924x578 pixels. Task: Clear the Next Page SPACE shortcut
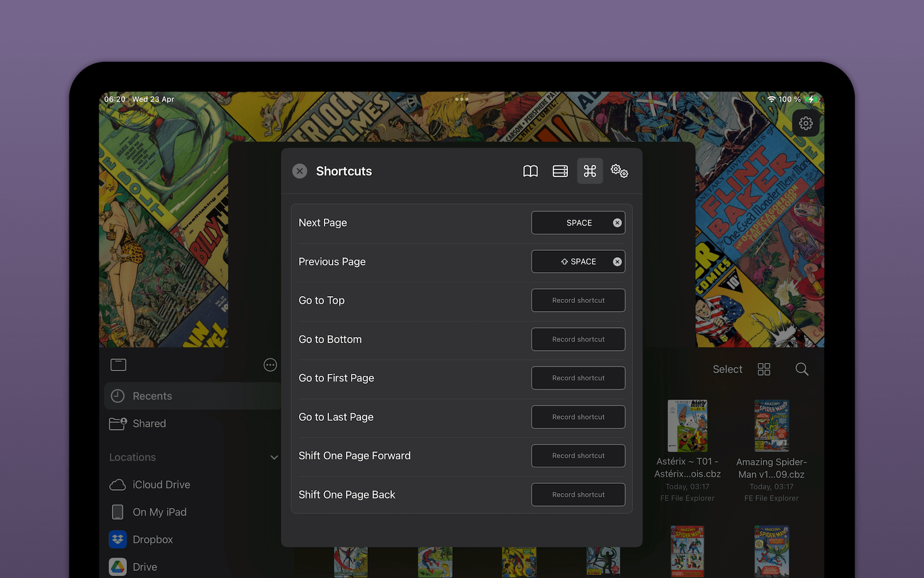(617, 223)
